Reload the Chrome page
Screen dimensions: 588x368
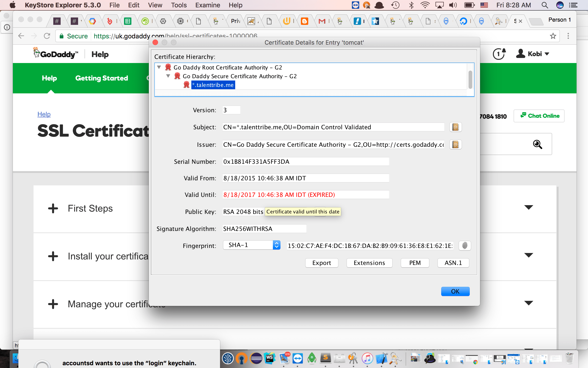click(x=47, y=36)
